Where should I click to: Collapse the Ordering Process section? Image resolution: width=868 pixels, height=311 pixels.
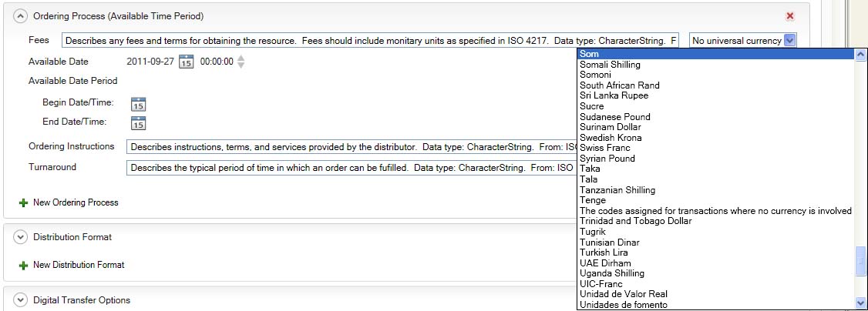click(20, 16)
